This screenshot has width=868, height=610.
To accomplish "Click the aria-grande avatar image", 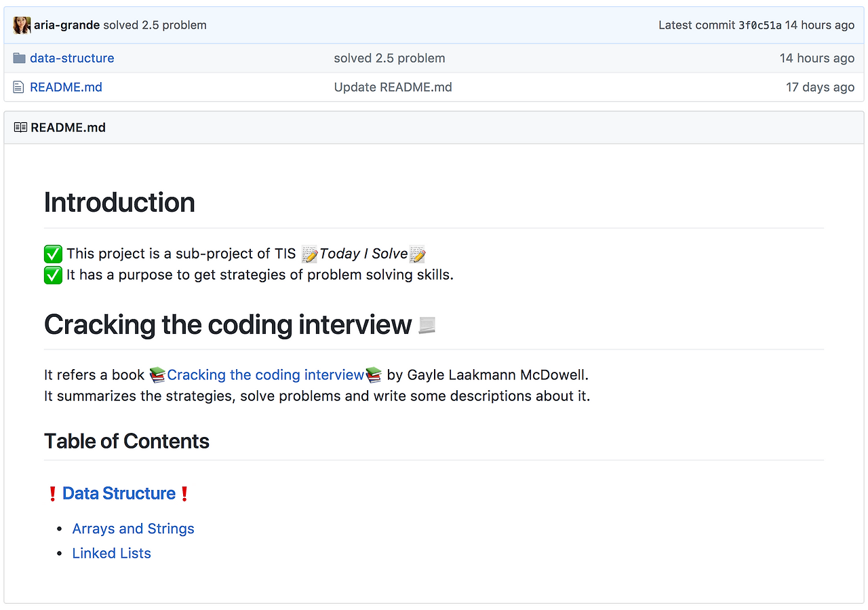I will (22, 25).
